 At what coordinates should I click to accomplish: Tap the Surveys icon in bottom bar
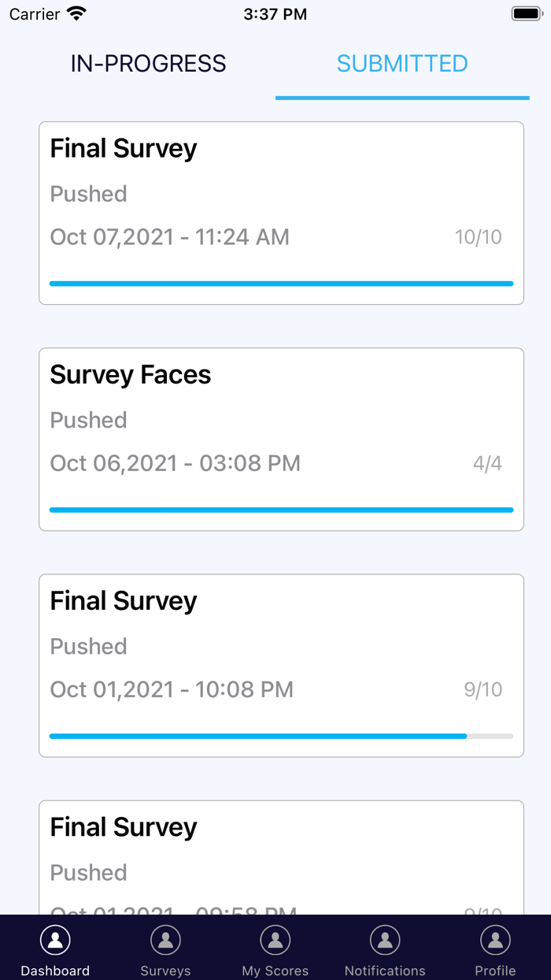(x=165, y=940)
